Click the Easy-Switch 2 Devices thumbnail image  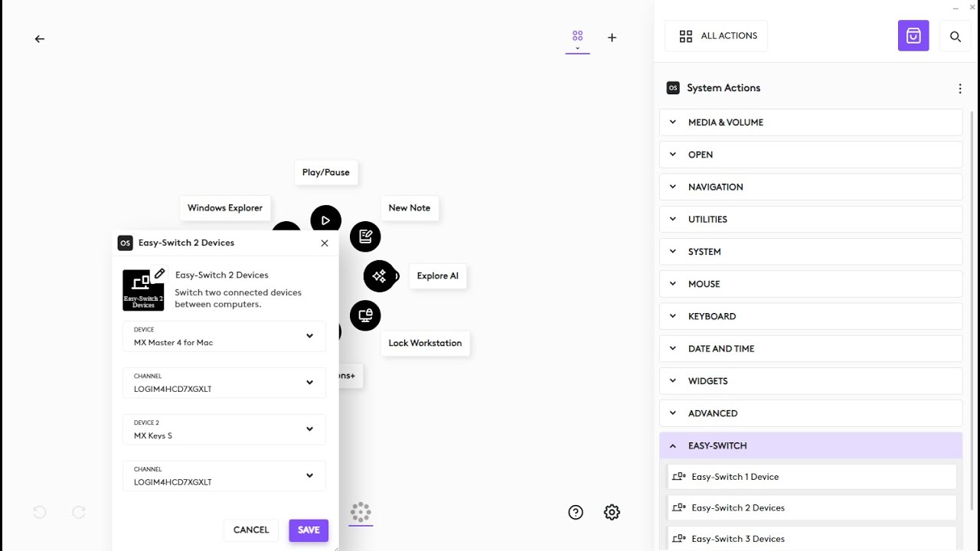pyautogui.click(x=143, y=290)
